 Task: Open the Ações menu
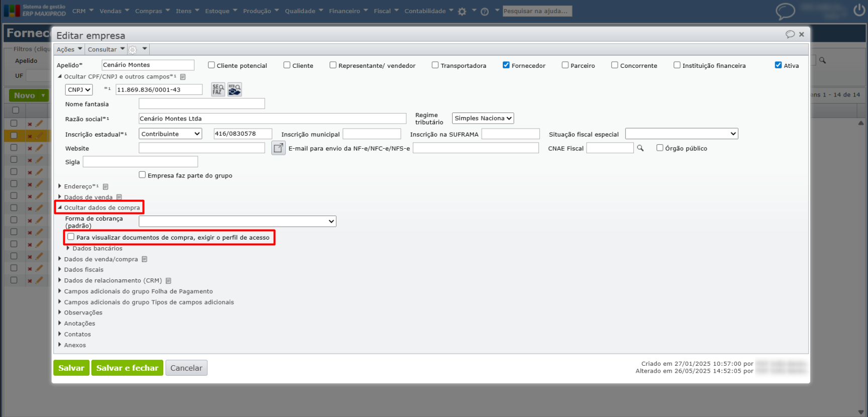point(69,49)
